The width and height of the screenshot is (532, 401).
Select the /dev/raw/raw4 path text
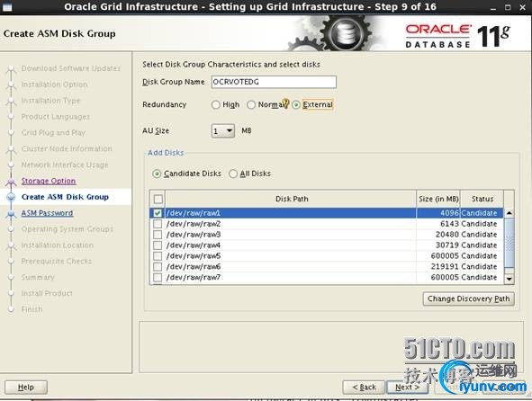tap(194, 245)
